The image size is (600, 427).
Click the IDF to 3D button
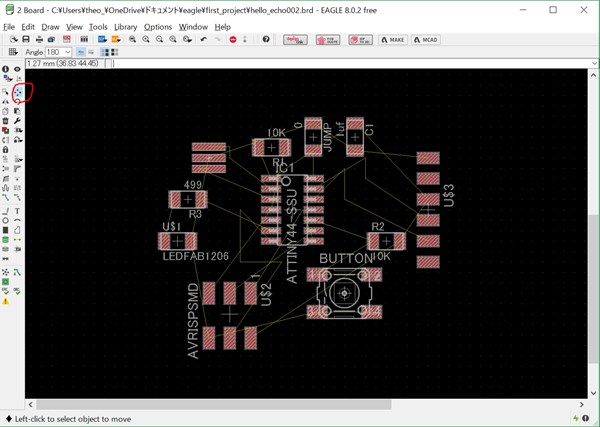click(x=360, y=39)
